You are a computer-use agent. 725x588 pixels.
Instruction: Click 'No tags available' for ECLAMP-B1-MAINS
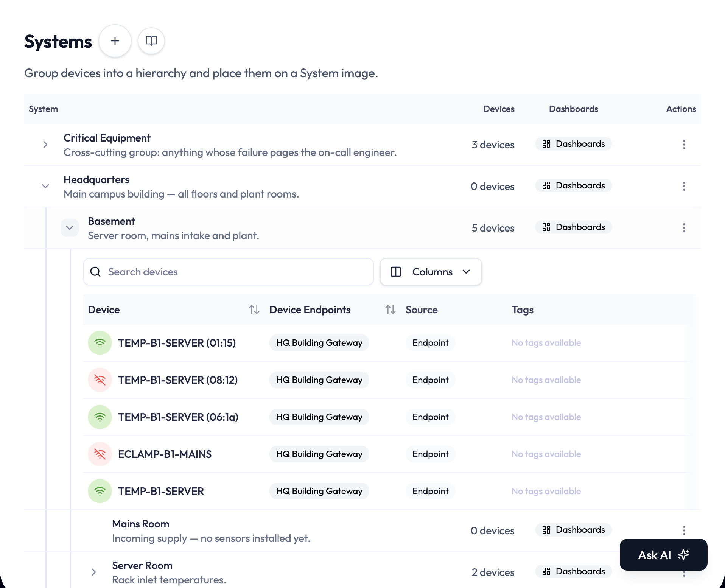point(546,454)
